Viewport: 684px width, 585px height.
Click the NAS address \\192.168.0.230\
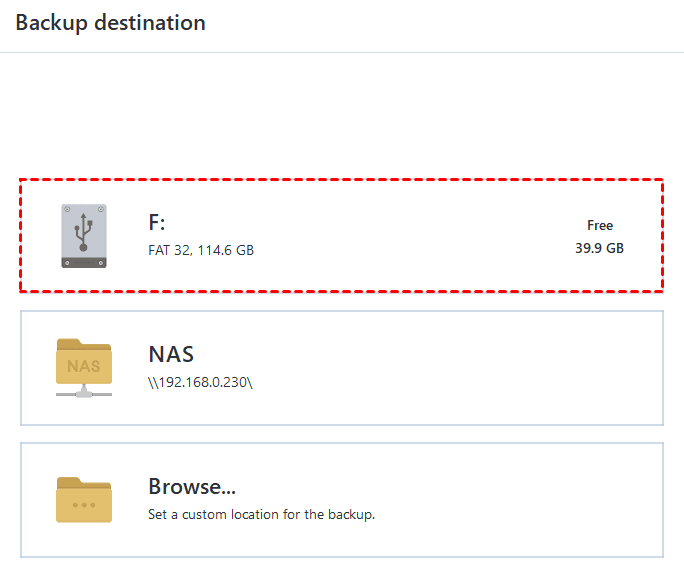(201, 382)
